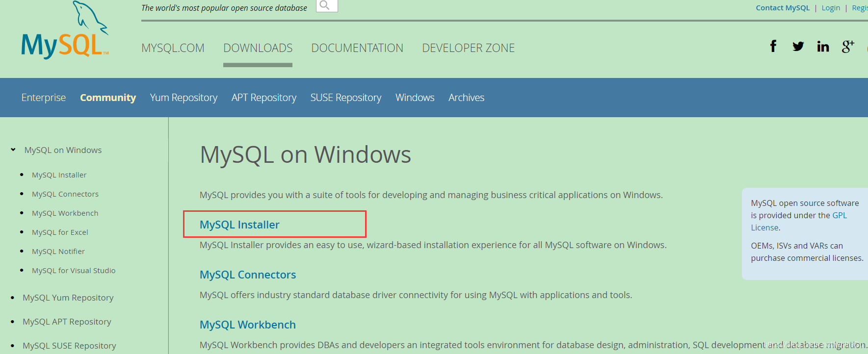868x354 pixels.
Task: Open the LinkedIn icon in header
Action: [x=823, y=47]
